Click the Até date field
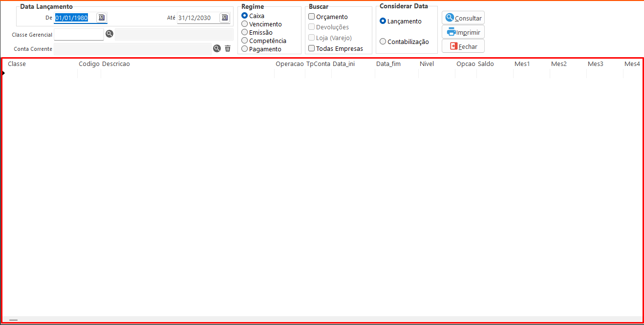The image size is (644, 325). (197, 18)
